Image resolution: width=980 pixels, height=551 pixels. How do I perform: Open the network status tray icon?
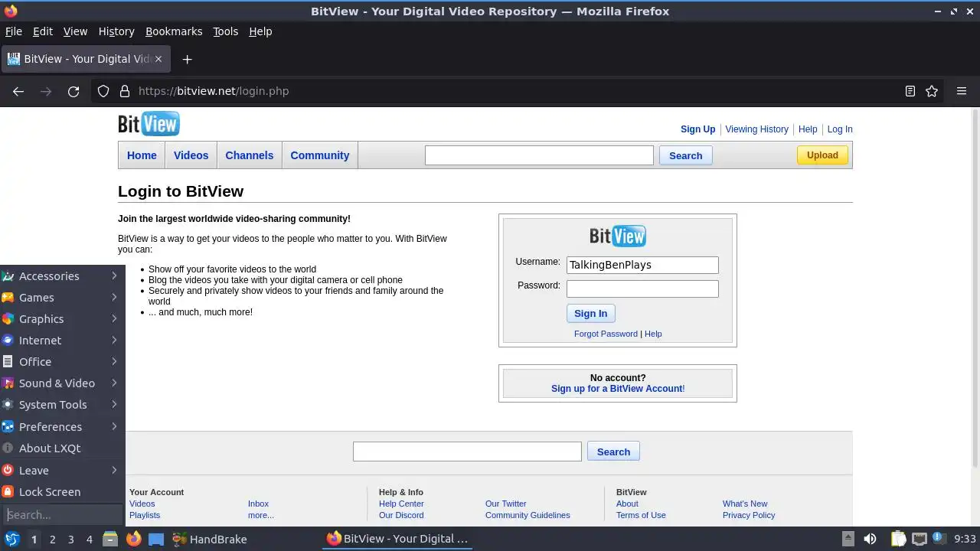[920, 540]
